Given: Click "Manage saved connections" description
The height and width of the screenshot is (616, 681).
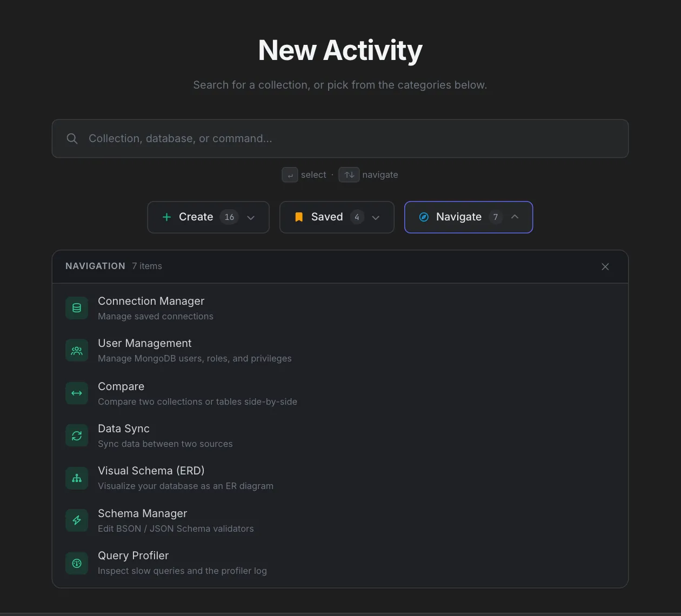Looking at the screenshot, I should [156, 316].
